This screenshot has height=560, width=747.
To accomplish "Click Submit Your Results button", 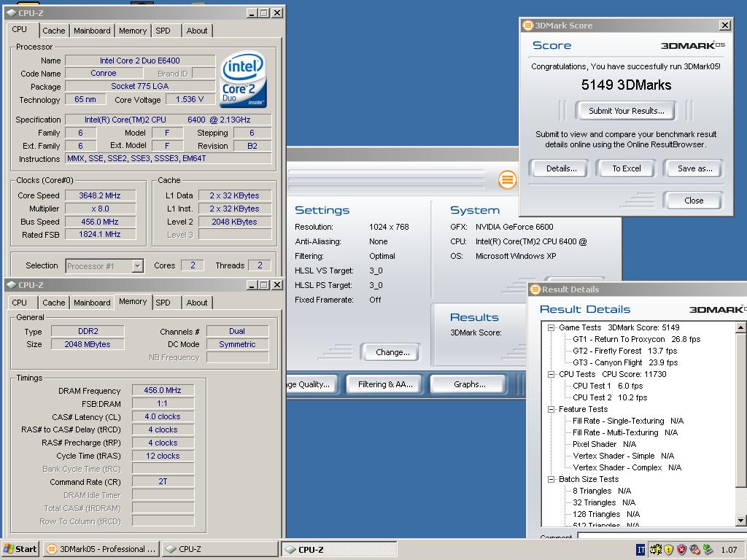I will point(626,111).
